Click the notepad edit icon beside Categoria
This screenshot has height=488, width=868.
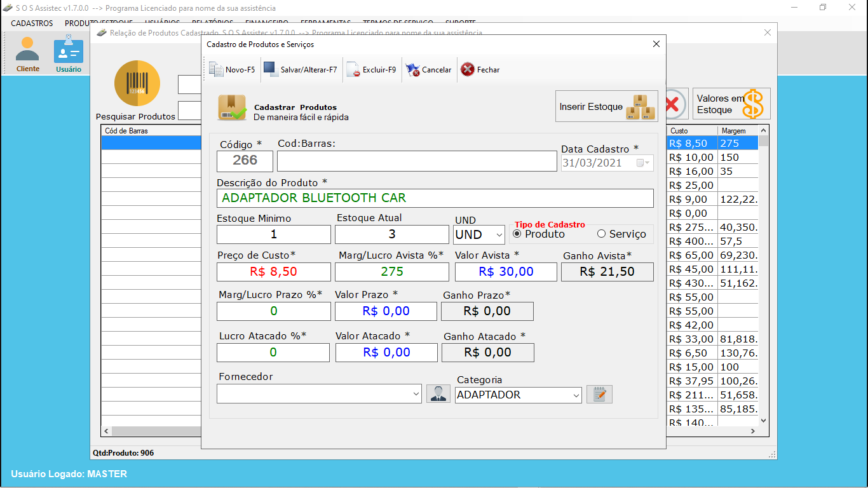point(599,394)
